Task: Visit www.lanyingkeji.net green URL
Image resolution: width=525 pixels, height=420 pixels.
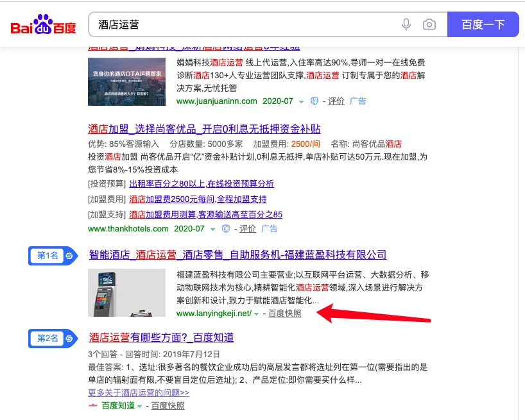Action: coord(214,314)
